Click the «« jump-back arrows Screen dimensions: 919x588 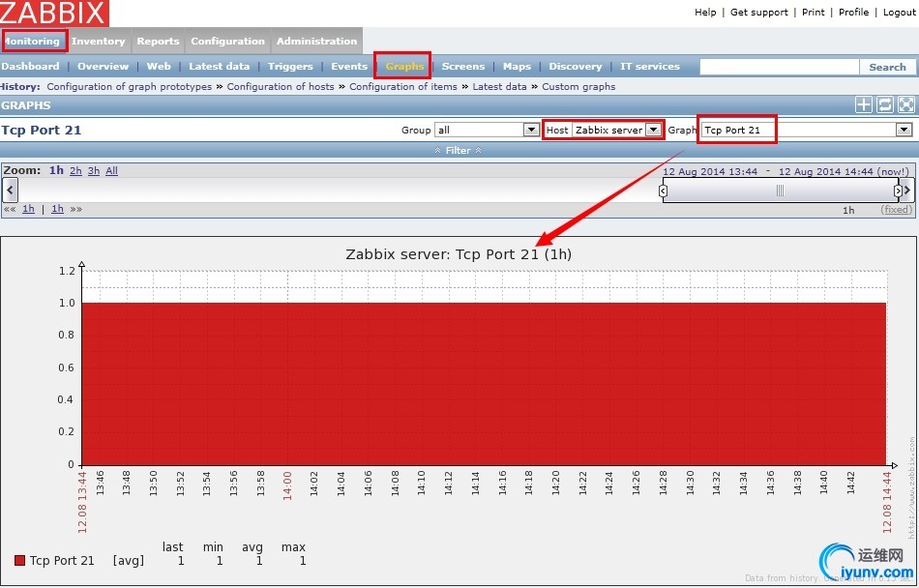point(10,209)
